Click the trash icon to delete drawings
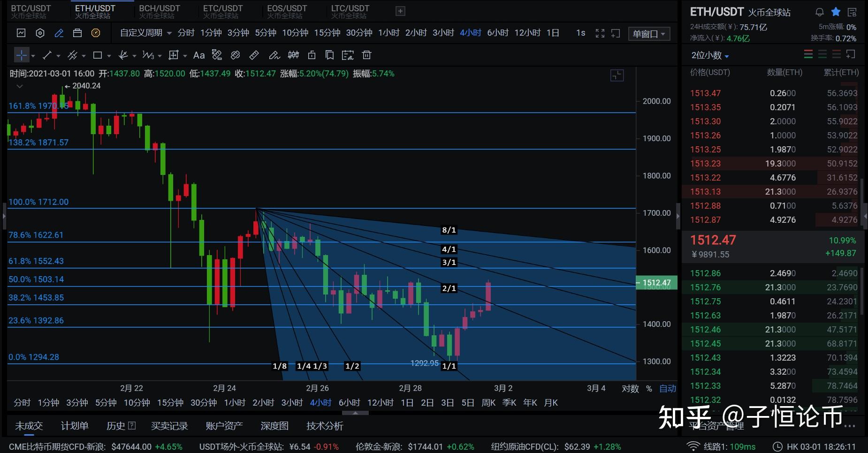The height and width of the screenshot is (453, 868). point(367,55)
